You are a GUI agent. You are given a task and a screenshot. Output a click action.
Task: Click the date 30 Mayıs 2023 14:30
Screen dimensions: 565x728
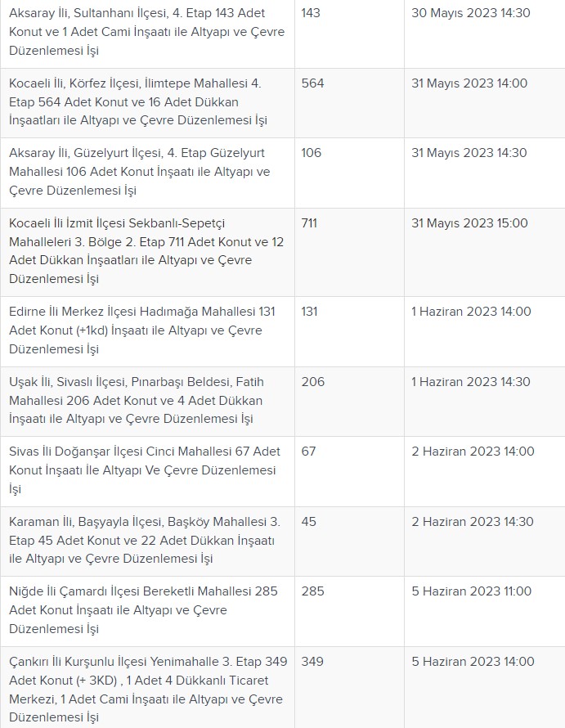tap(471, 13)
